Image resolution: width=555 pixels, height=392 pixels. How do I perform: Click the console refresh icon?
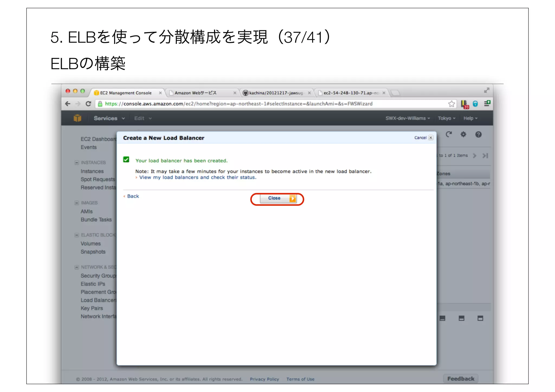[x=449, y=134]
